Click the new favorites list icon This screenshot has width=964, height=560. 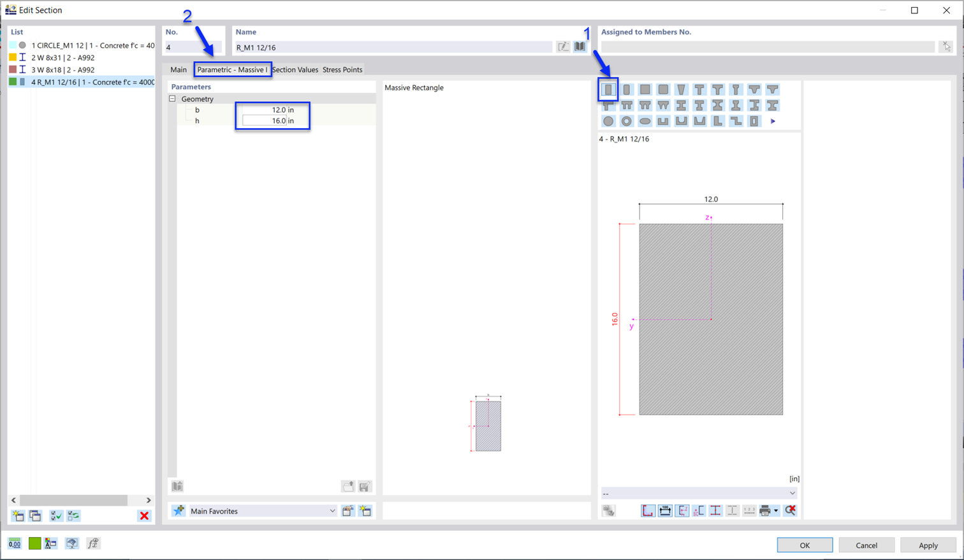click(x=365, y=510)
